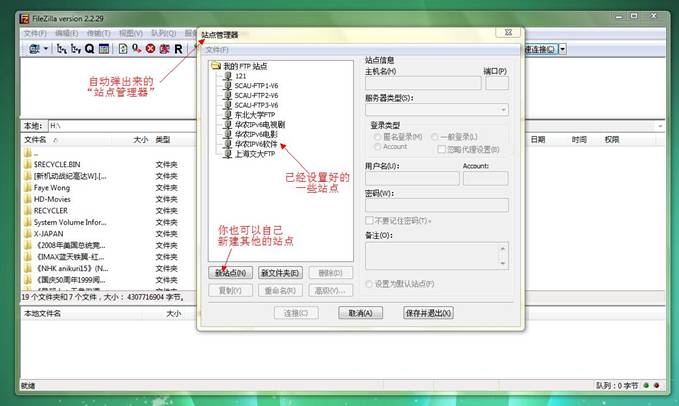Toggle the 不要记住密码 checkbox

pyautogui.click(x=369, y=221)
